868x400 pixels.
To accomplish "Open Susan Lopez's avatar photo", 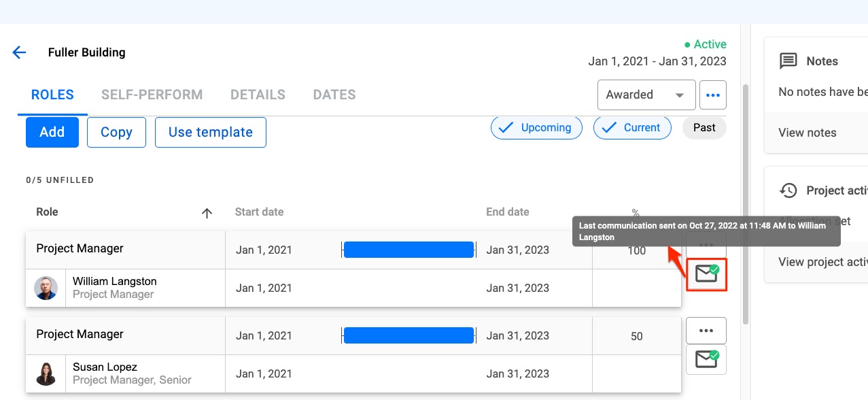I will point(46,374).
